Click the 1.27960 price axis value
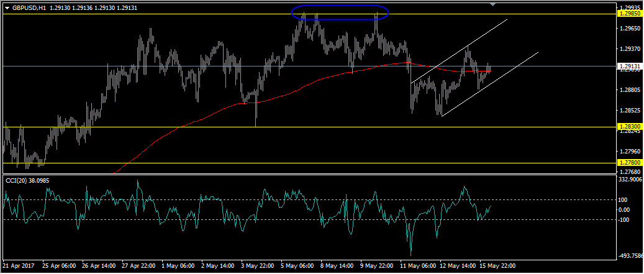This screenshot has height=274, width=644. pyautogui.click(x=630, y=151)
